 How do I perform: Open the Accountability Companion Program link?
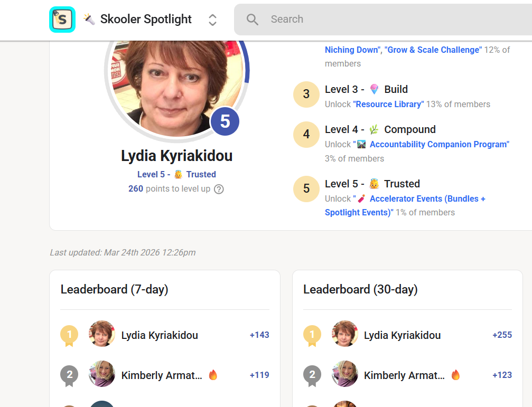click(438, 144)
